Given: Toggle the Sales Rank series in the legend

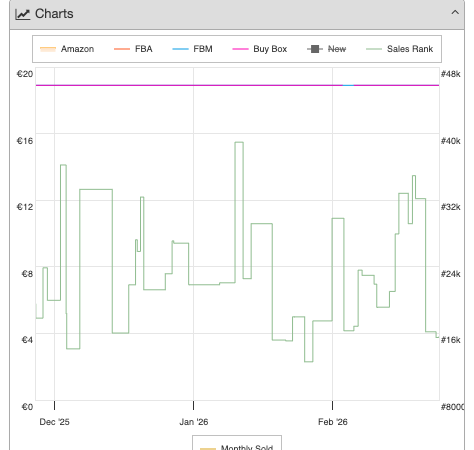Looking at the screenshot, I should 399,49.
